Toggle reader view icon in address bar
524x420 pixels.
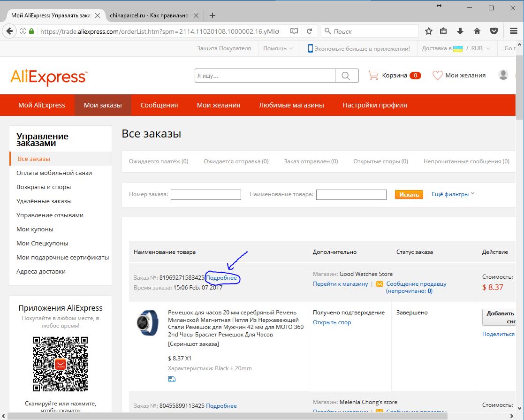294,31
